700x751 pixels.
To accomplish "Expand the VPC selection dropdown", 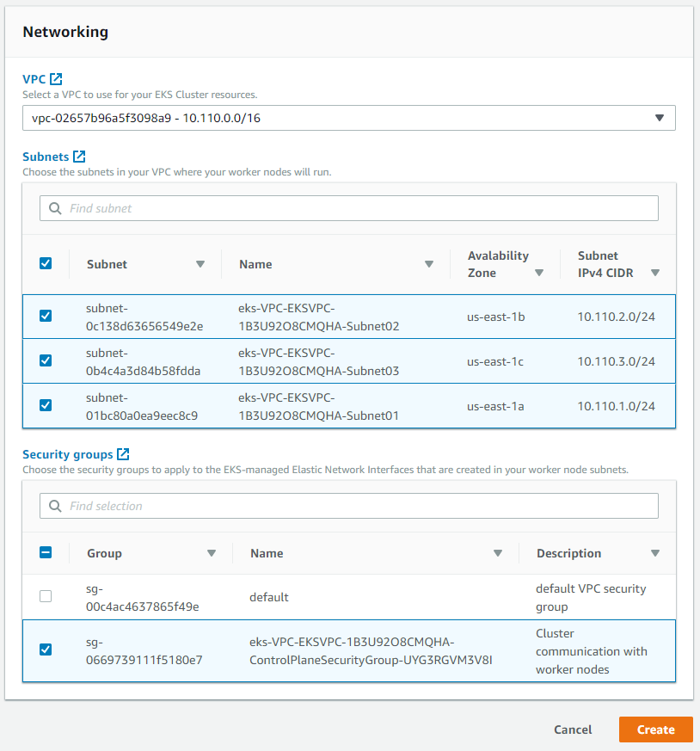I will [659, 118].
